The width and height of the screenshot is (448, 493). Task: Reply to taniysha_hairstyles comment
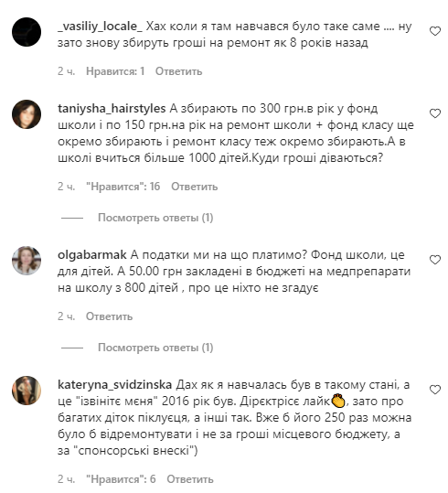195,187
